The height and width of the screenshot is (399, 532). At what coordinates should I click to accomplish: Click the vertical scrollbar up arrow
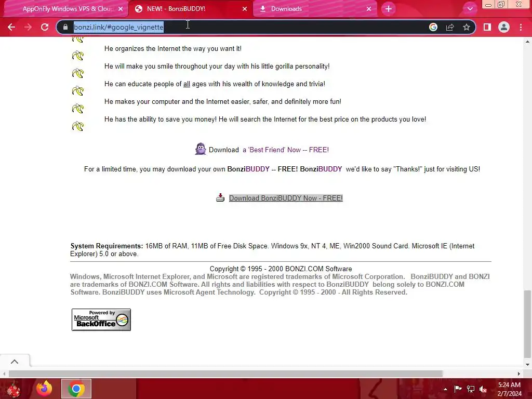[x=527, y=42]
